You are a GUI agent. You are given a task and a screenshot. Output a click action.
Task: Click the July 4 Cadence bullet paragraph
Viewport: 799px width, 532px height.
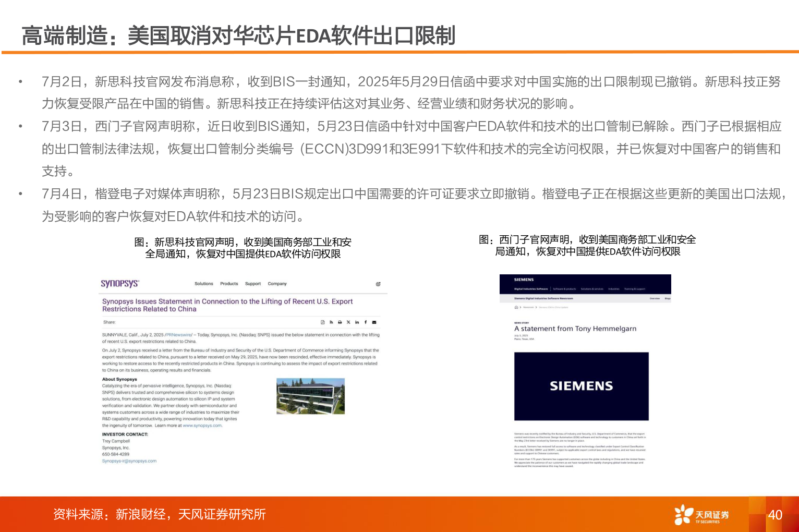(x=414, y=205)
